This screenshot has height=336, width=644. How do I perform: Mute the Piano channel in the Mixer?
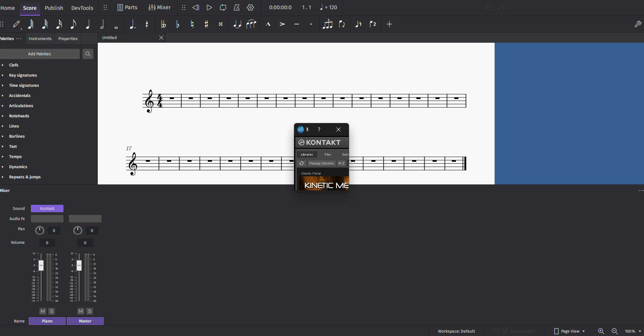[43, 311]
